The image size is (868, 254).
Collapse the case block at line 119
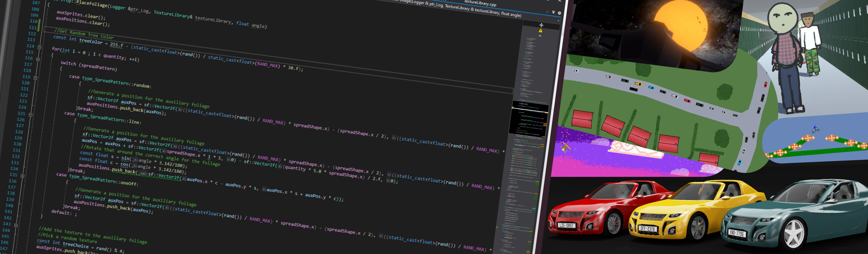[35, 78]
